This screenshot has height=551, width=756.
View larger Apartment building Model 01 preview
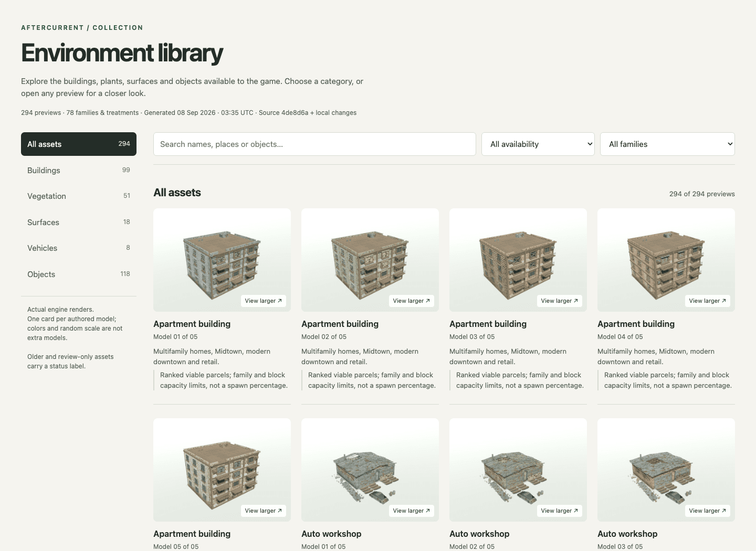264,301
